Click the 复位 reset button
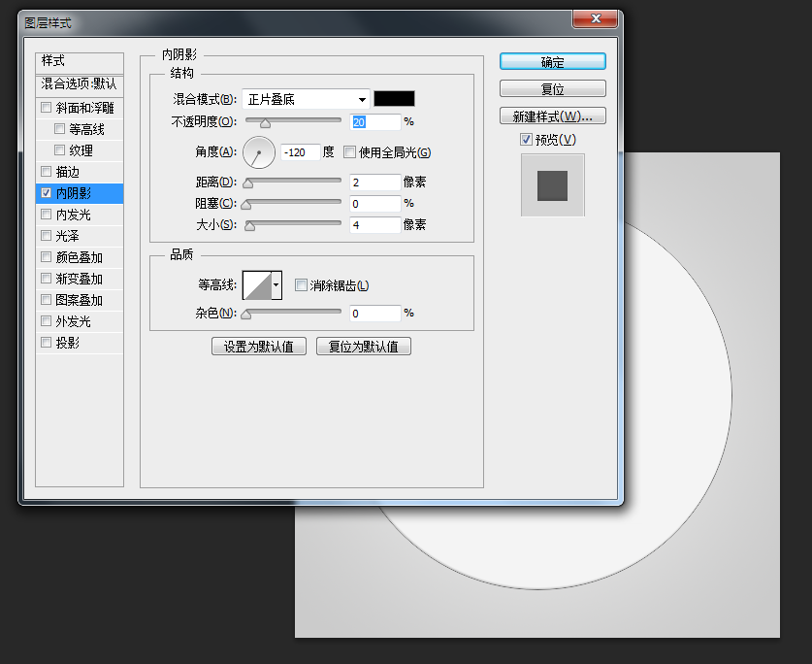The image size is (812, 664). (x=552, y=88)
